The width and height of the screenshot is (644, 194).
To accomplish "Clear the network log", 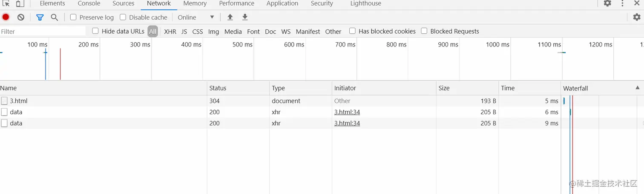I will (21, 17).
